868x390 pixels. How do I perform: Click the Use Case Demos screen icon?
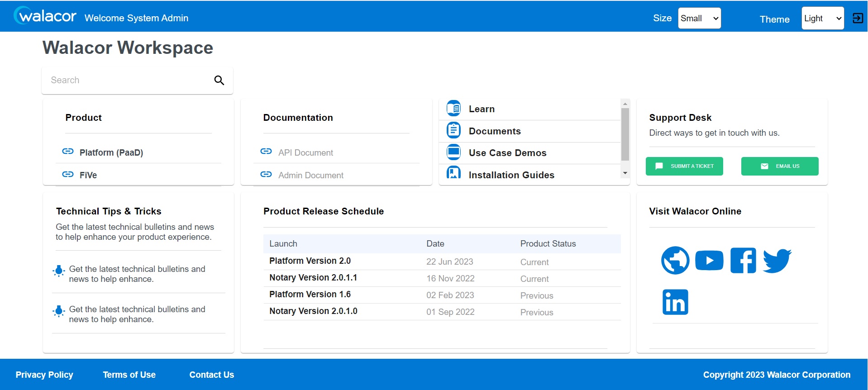453,152
